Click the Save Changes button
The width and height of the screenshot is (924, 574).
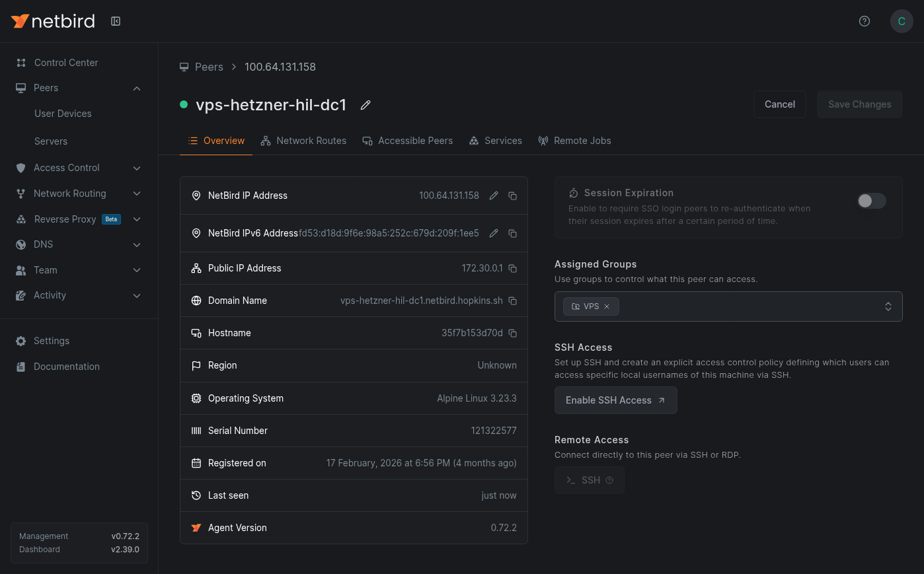pyautogui.click(x=860, y=104)
